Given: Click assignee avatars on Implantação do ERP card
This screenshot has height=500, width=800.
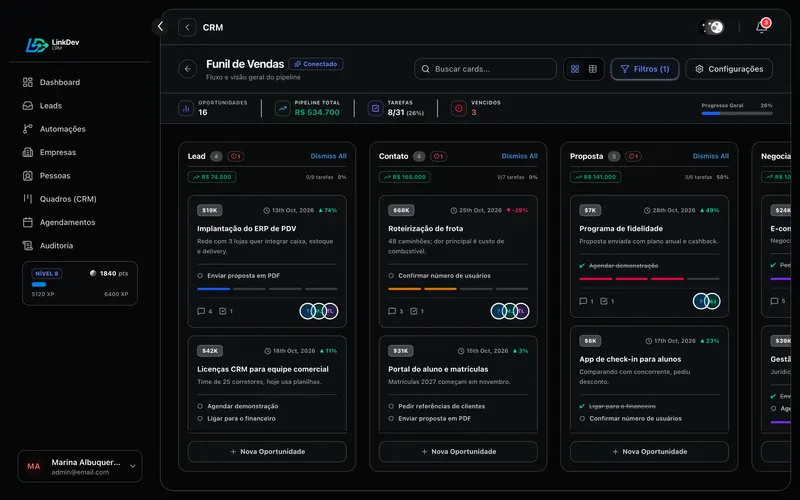Looking at the screenshot, I should click(319, 311).
